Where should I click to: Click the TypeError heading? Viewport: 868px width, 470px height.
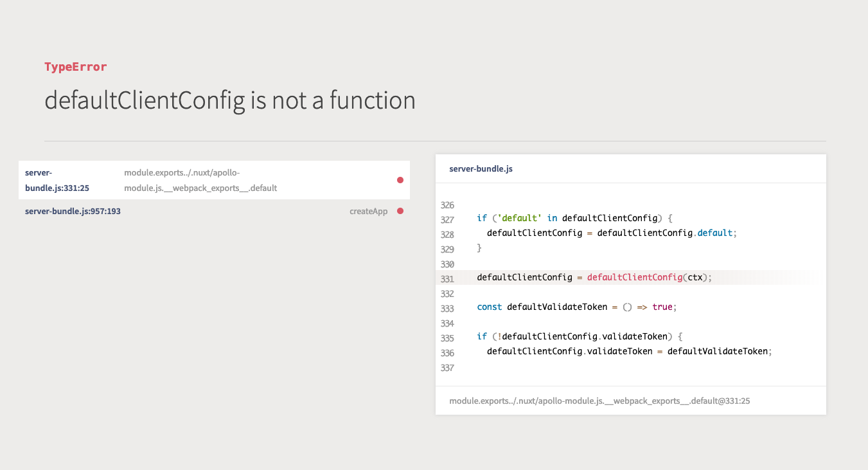coord(76,66)
